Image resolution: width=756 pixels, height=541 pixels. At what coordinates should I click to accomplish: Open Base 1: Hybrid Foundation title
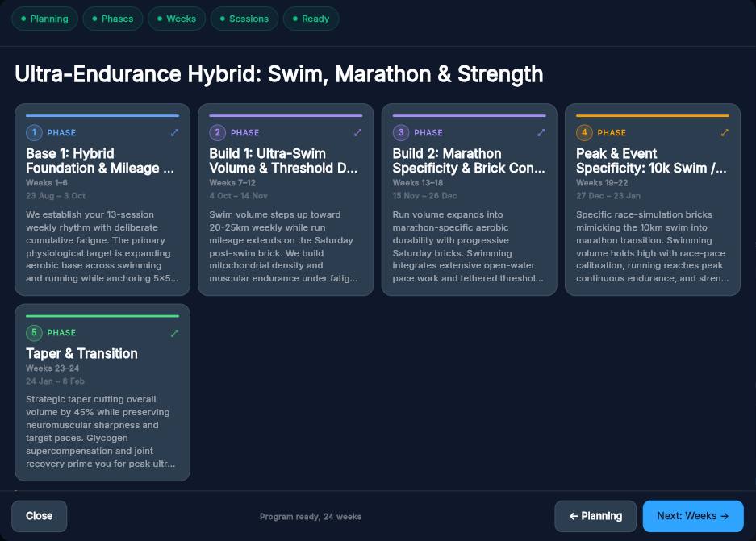(100, 161)
